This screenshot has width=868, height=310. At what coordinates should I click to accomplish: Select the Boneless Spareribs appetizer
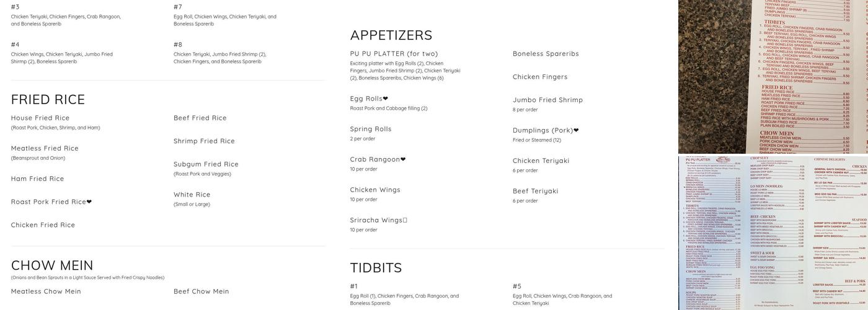(x=546, y=54)
